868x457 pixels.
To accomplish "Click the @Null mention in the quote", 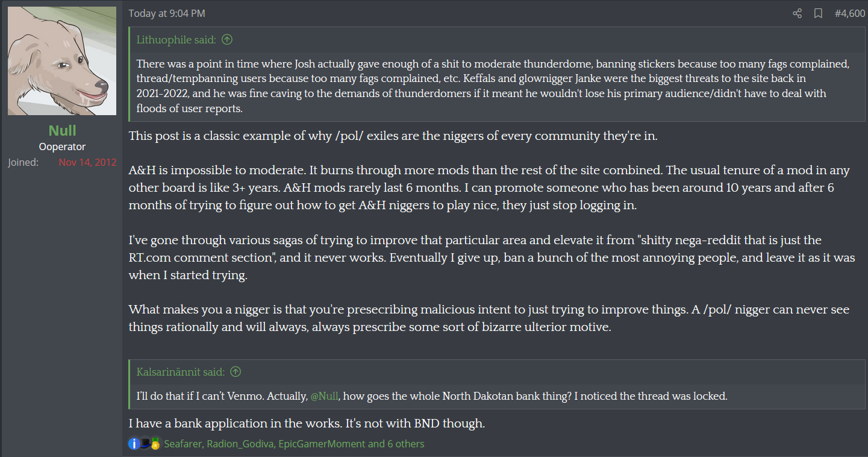I will [325, 396].
